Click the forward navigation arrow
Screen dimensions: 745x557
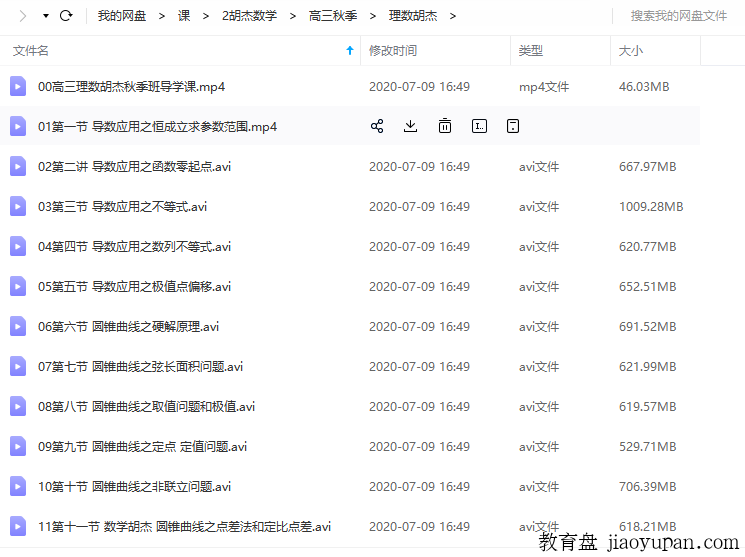[22, 16]
